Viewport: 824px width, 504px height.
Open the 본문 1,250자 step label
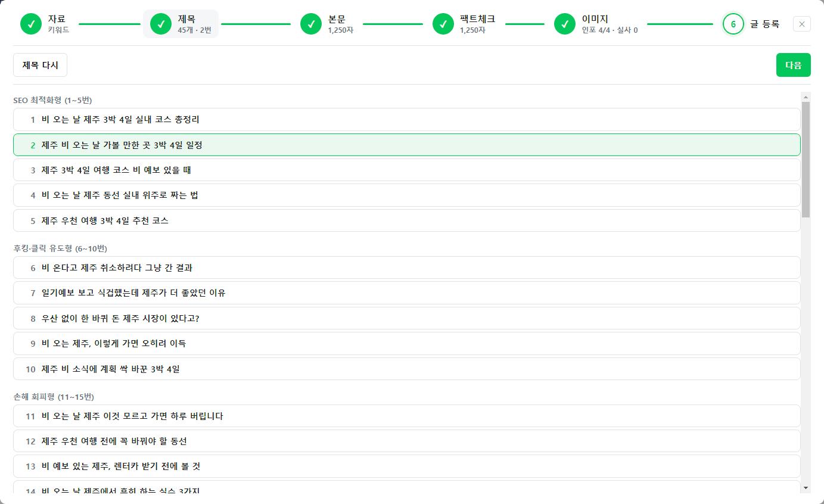click(x=341, y=24)
